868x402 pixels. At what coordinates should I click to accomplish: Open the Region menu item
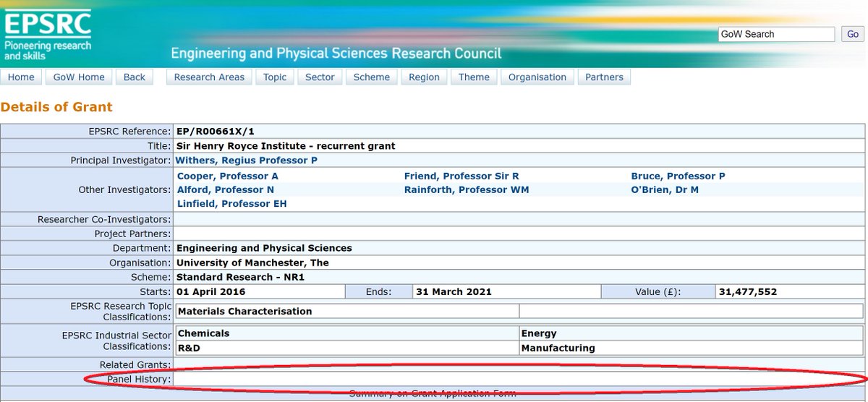point(424,77)
